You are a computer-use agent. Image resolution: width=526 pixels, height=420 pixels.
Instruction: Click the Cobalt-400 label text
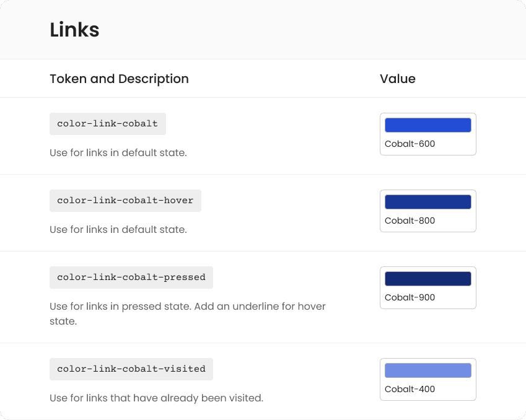[x=410, y=389]
